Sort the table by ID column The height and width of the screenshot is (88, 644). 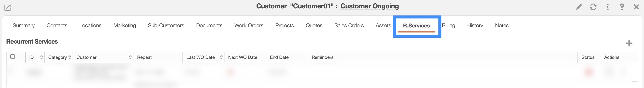click(42, 57)
